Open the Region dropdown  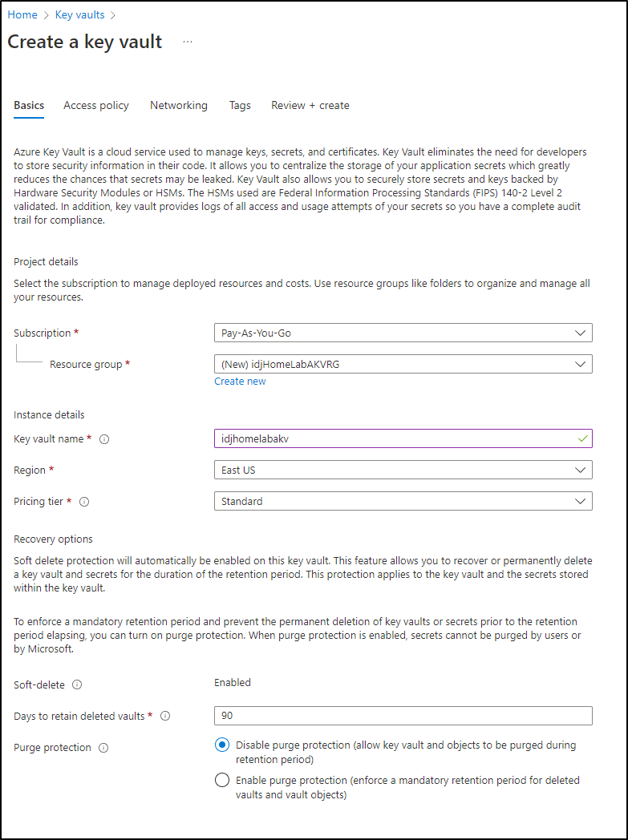pos(403,470)
